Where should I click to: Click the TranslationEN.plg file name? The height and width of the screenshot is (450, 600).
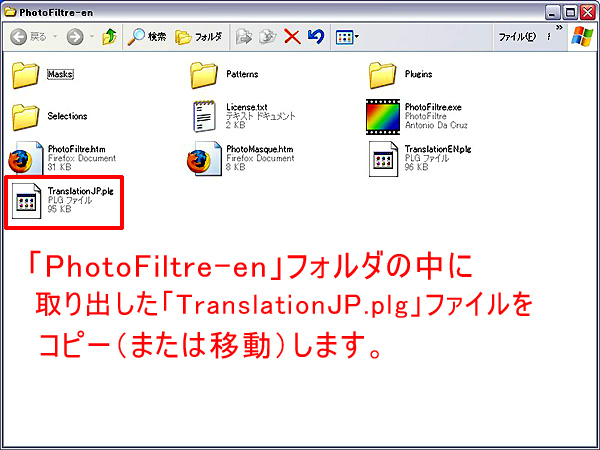coord(438,149)
